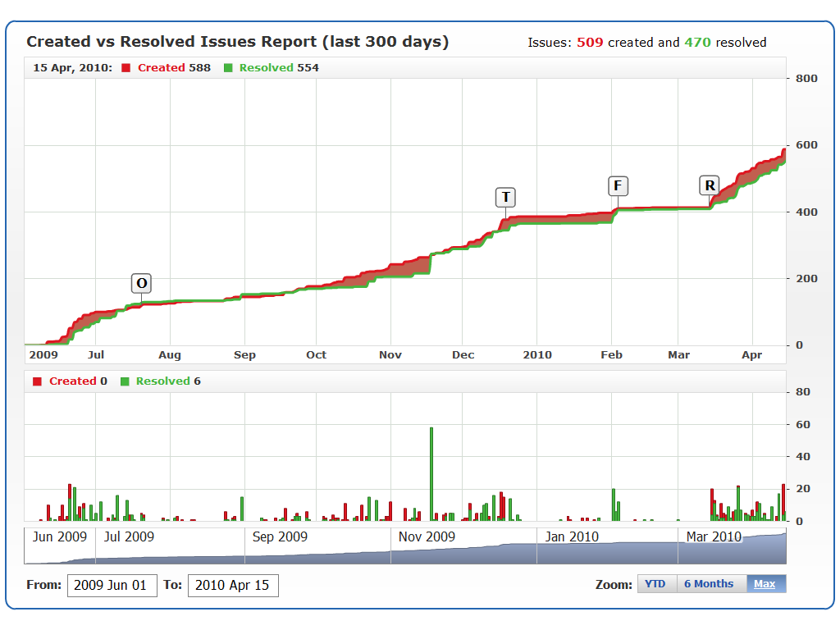Click Resolved label in top chart legend
This screenshot has height=630, width=840.
click(266, 68)
